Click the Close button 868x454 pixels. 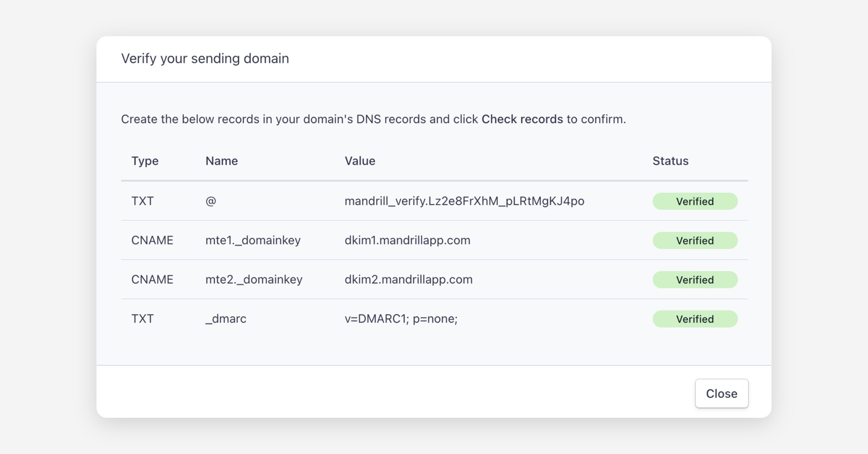point(722,394)
